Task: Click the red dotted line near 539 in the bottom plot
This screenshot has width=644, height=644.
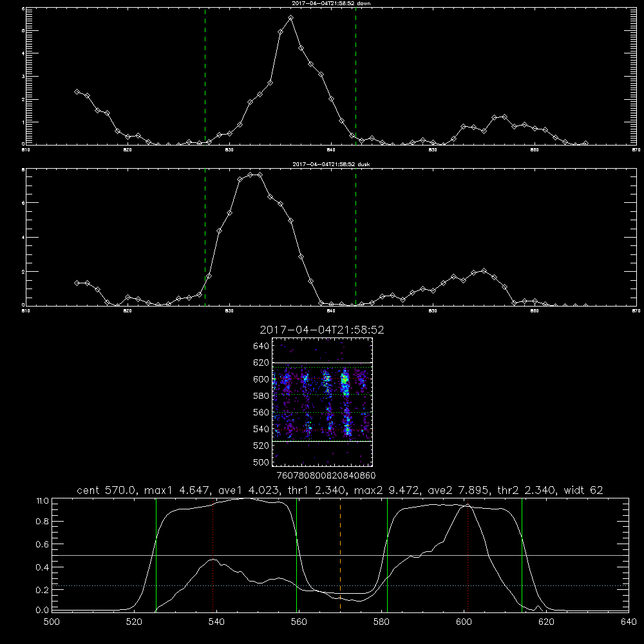Action: tap(213, 556)
